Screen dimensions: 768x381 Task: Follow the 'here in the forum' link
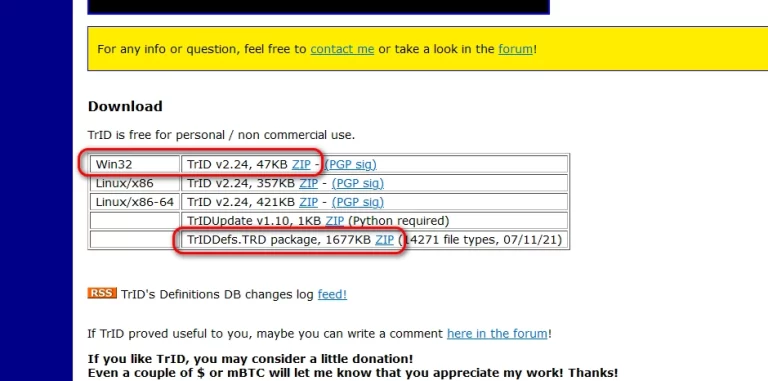tap(497, 333)
